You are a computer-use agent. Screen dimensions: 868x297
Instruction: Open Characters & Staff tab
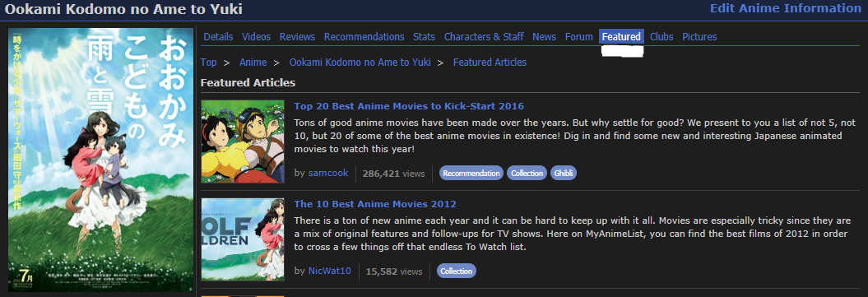484,36
